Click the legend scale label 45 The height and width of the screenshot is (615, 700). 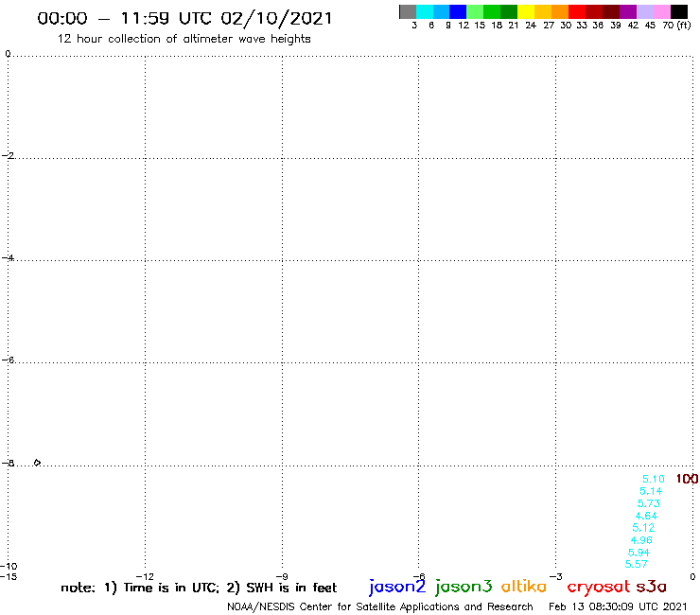coord(650,26)
